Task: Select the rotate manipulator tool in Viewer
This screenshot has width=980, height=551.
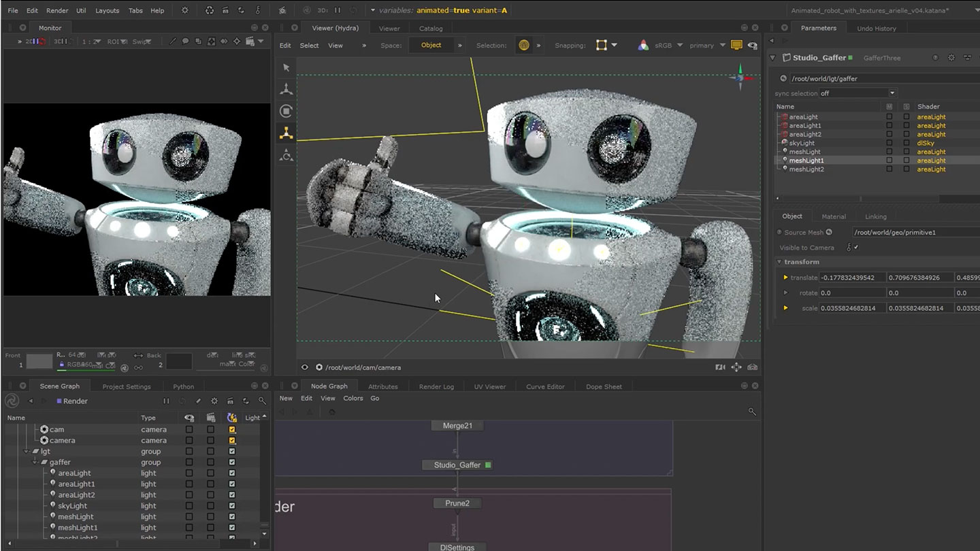Action: [286, 111]
